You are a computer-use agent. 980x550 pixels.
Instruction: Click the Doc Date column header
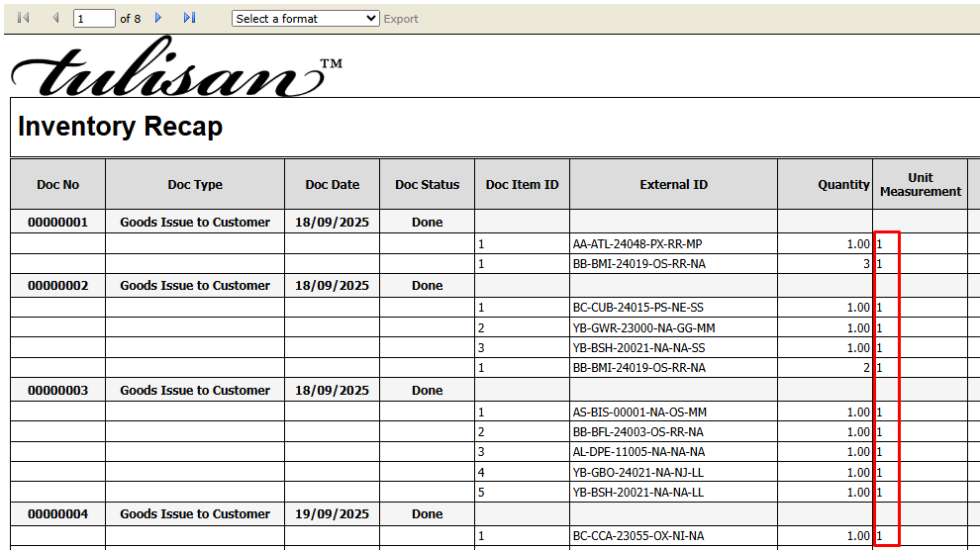(x=332, y=184)
